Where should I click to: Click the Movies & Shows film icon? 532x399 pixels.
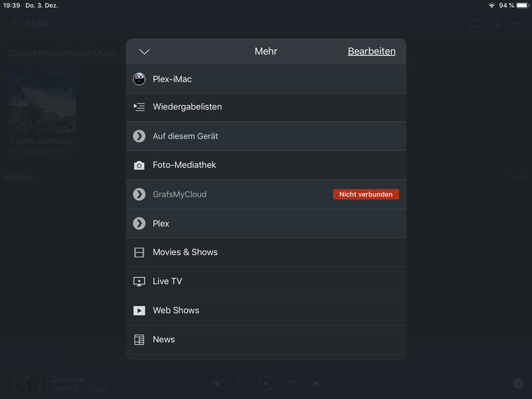(x=139, y=252)
